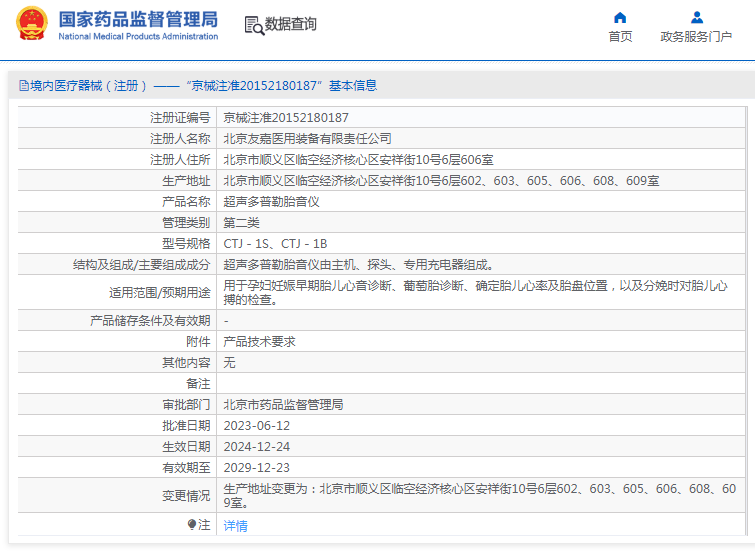Select product name 超声多普勒胎音仪
Screen dimensions: 755x553
271,201
